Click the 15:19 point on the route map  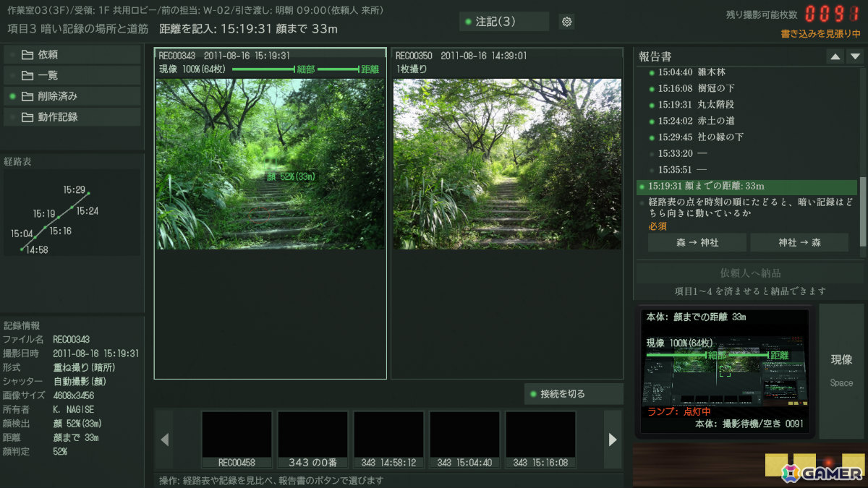tap(59, 218)
